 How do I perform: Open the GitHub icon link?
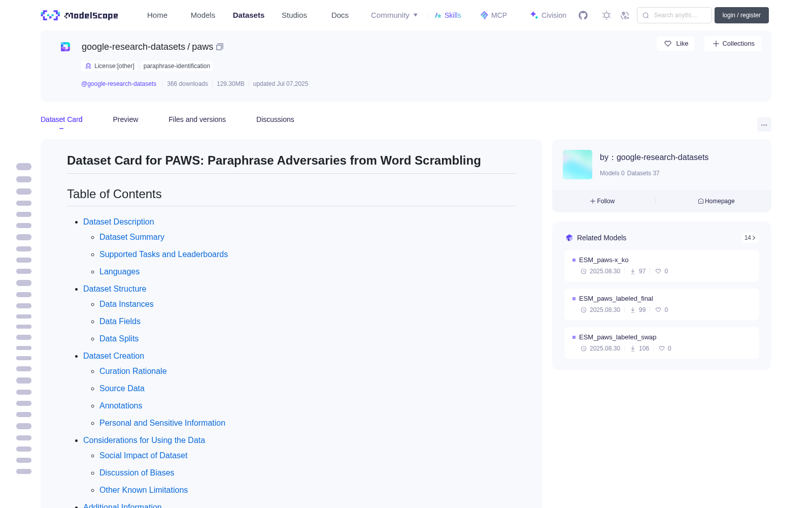583,15
